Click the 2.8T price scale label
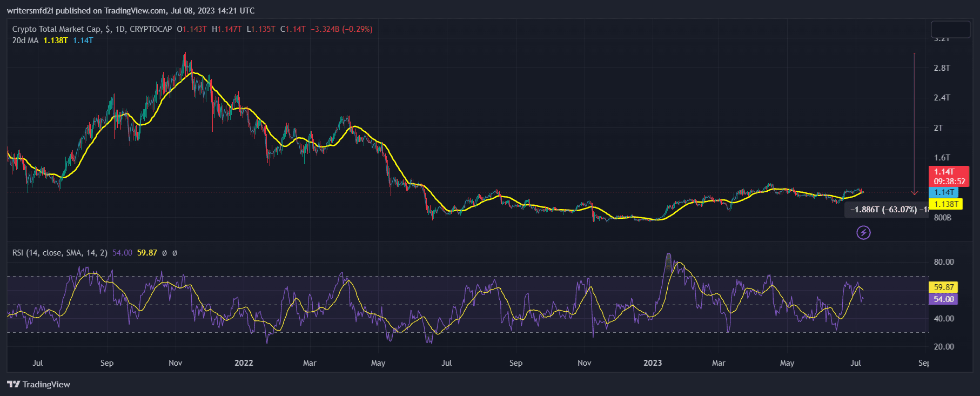The width and height of the screenshot is (980, 396). [942, 68]
